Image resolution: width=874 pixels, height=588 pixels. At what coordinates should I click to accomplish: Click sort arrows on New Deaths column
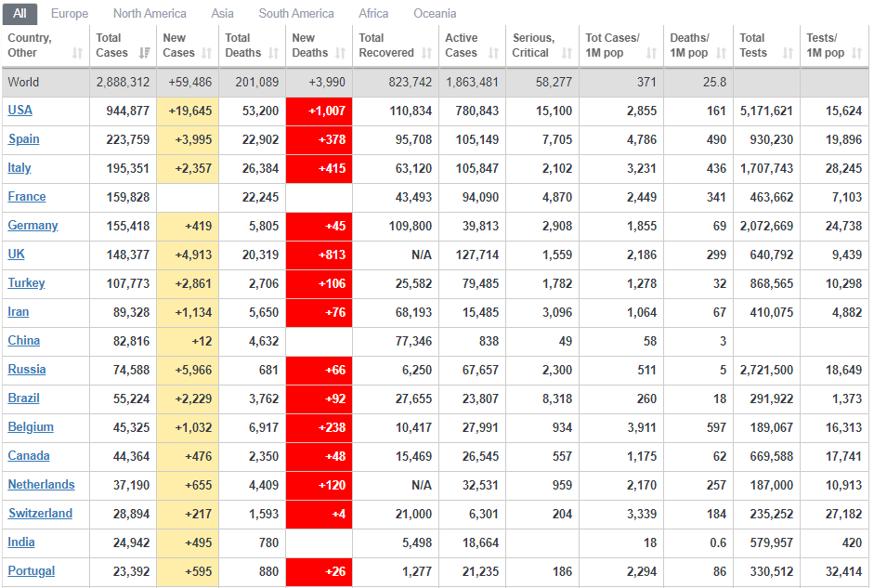click(341, 53)
